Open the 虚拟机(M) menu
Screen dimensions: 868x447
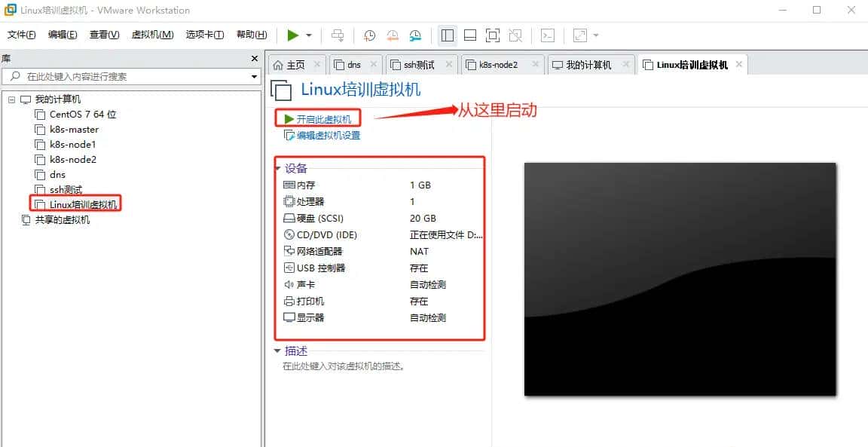(x=153, y=35)
